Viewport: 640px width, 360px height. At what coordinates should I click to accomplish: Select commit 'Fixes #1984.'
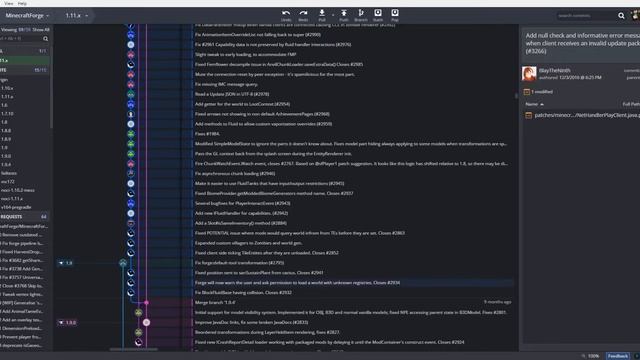pos(207,134)
